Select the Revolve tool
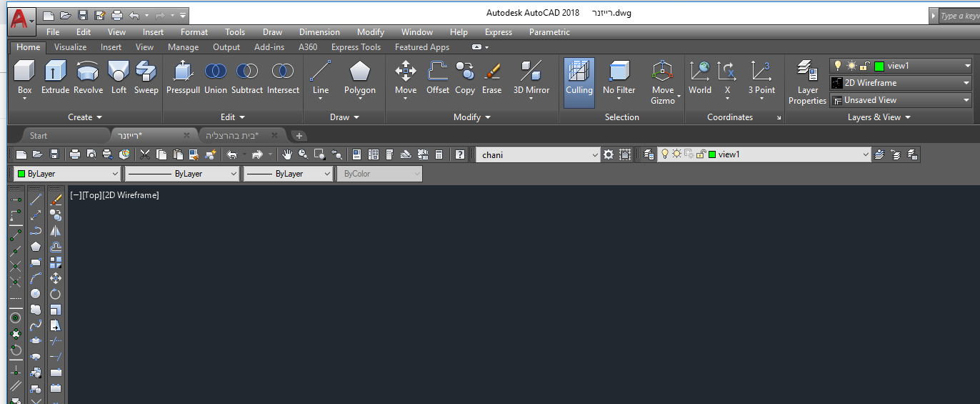 [x=88, y=77]
